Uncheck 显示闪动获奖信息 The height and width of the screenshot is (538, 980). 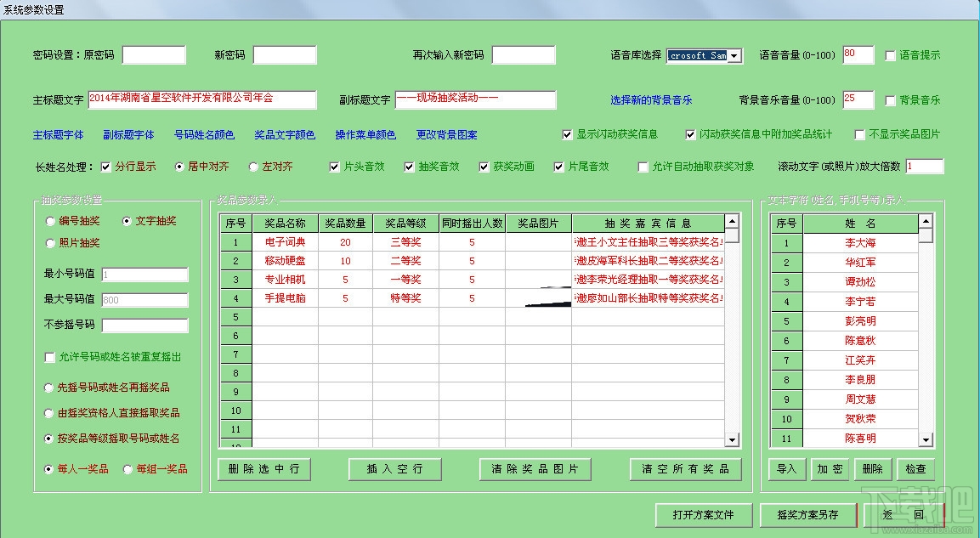click(568, 134)
